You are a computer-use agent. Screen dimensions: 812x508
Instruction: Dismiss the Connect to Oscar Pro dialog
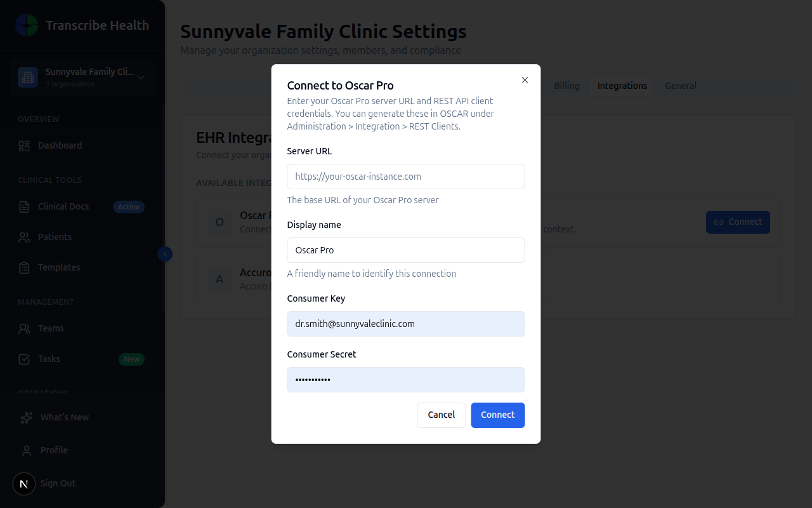525,80
